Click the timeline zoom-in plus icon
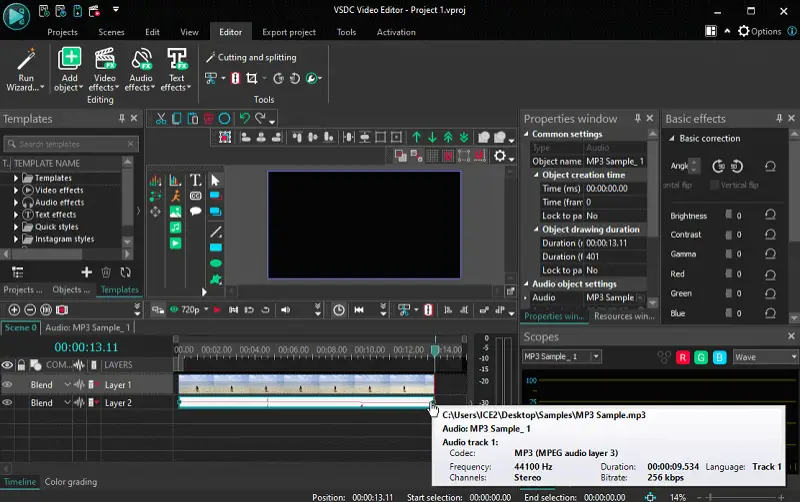This screenshot has height=502, width=800. pos(14,310)
